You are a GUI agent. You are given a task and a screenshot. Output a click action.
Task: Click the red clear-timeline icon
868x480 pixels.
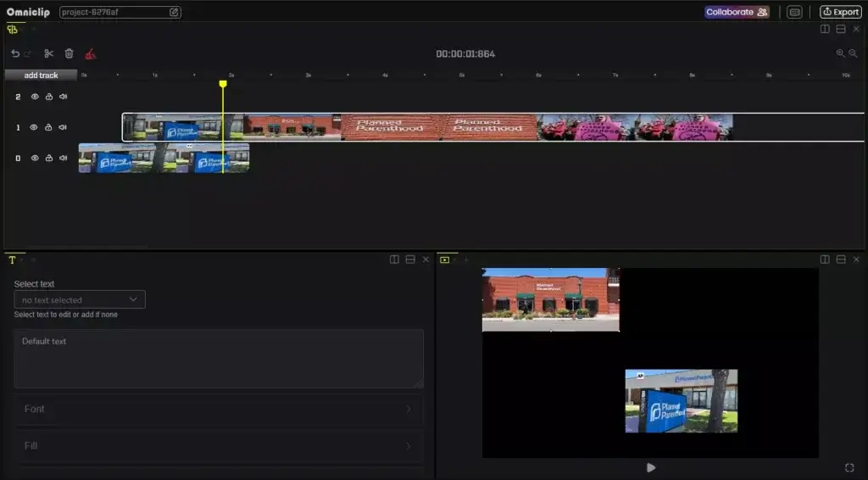click(x=90, y=53)
